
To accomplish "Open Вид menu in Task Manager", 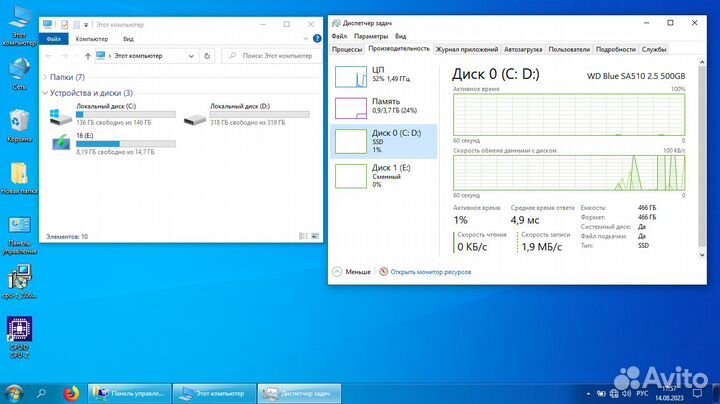I will click(x=400, y=36).
